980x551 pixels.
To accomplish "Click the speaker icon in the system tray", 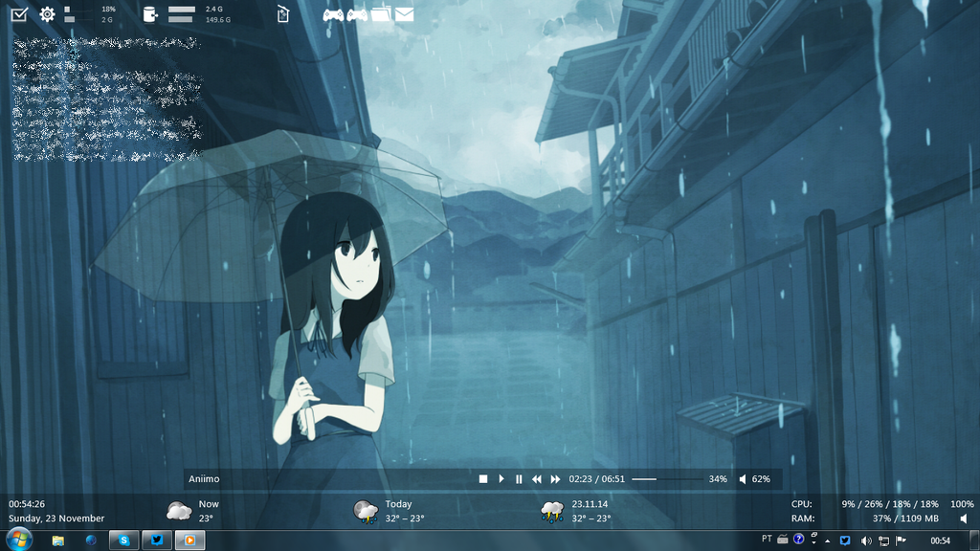I will (x=866, y=540).
